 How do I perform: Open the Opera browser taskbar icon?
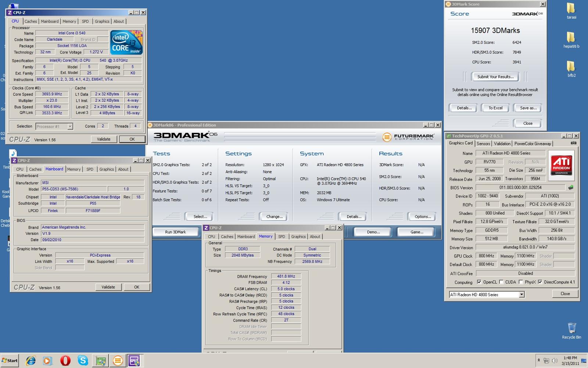pyautogui.click(x=65, y=361)
